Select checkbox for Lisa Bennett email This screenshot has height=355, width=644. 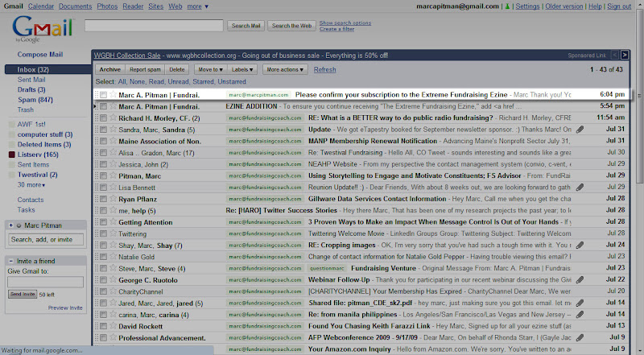point(103,188)
